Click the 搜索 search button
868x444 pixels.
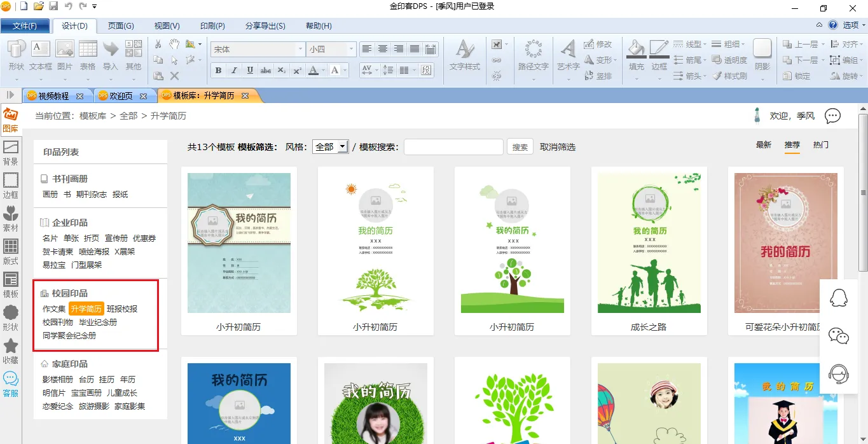(520, 147)
